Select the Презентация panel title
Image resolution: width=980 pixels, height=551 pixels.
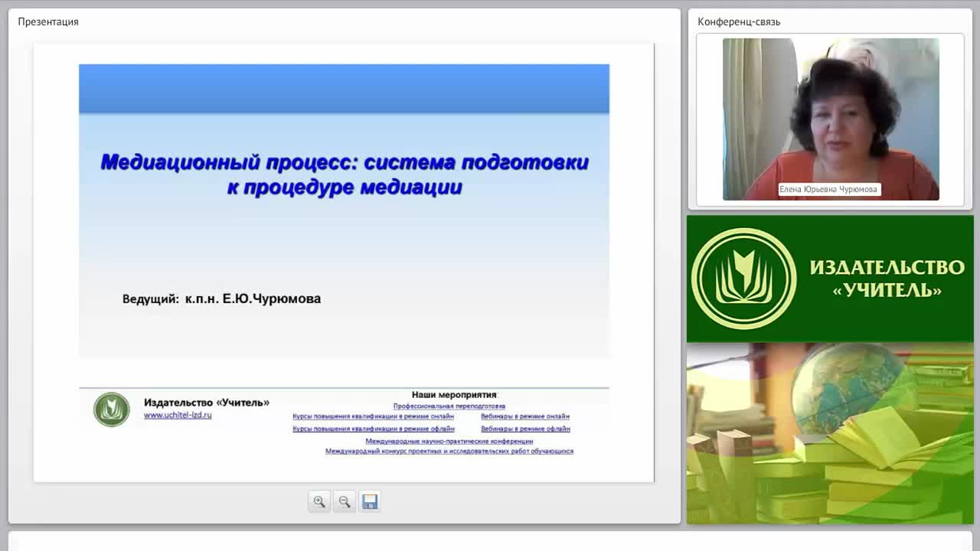click(x=48, y=21)
